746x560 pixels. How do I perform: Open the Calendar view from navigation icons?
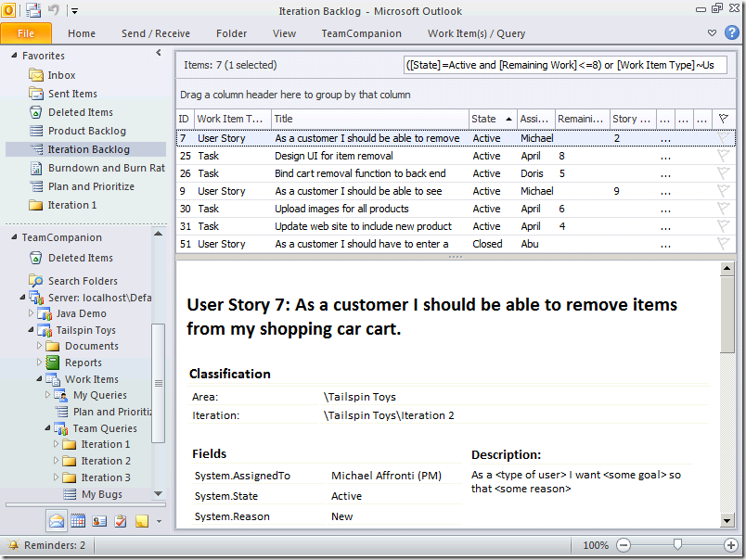click(78, 521)
